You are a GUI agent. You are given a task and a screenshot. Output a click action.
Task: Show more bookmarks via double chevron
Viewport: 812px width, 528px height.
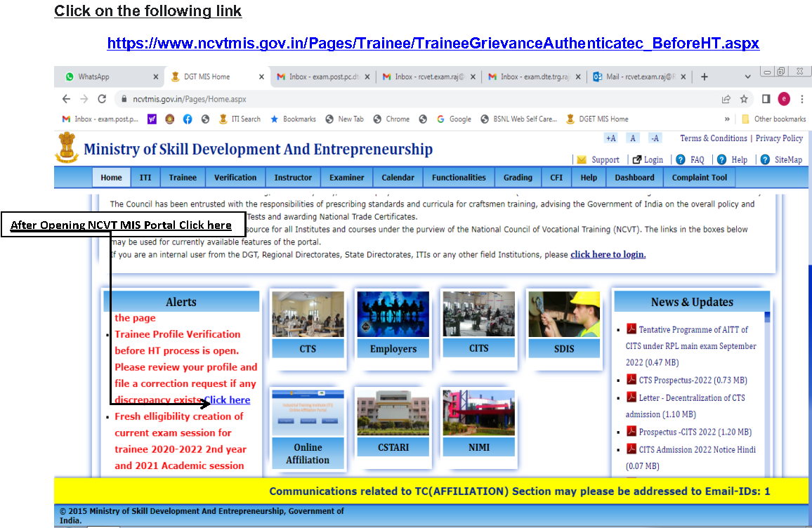(727, 119)
